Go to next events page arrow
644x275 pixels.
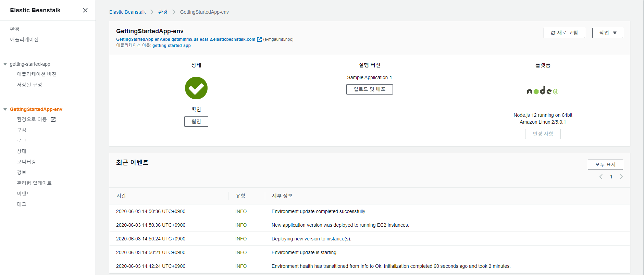621,177
